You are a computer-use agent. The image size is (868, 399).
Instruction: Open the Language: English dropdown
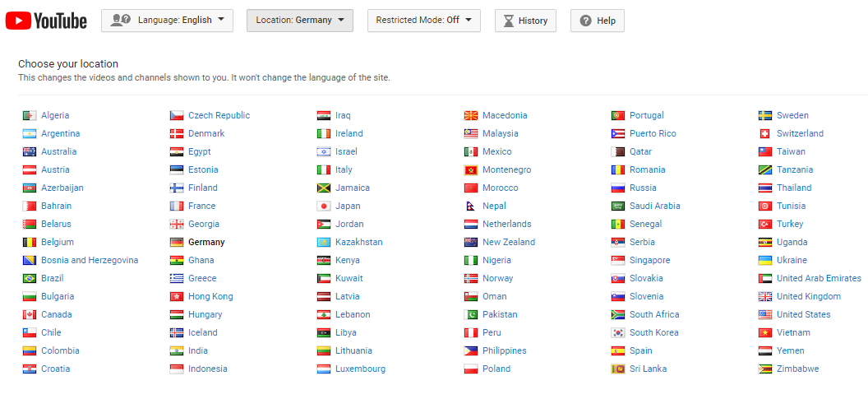(167, 21)
